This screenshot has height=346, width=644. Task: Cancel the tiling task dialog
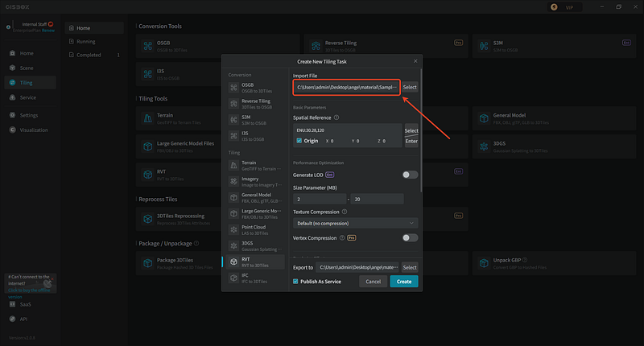point(373,282)
